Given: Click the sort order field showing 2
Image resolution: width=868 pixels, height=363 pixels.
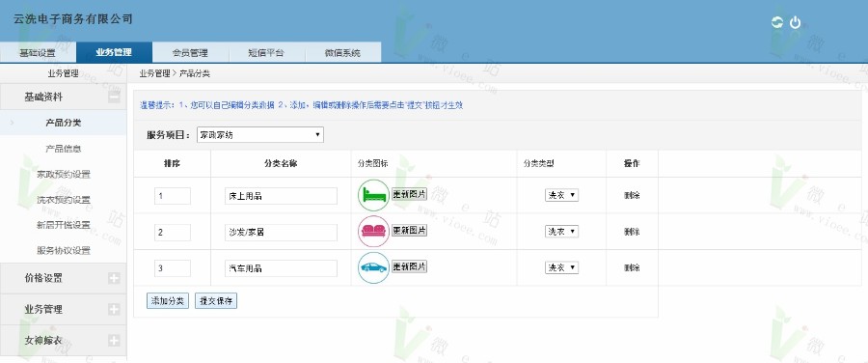Looking at the screenshot, I should tap(173, 233).
